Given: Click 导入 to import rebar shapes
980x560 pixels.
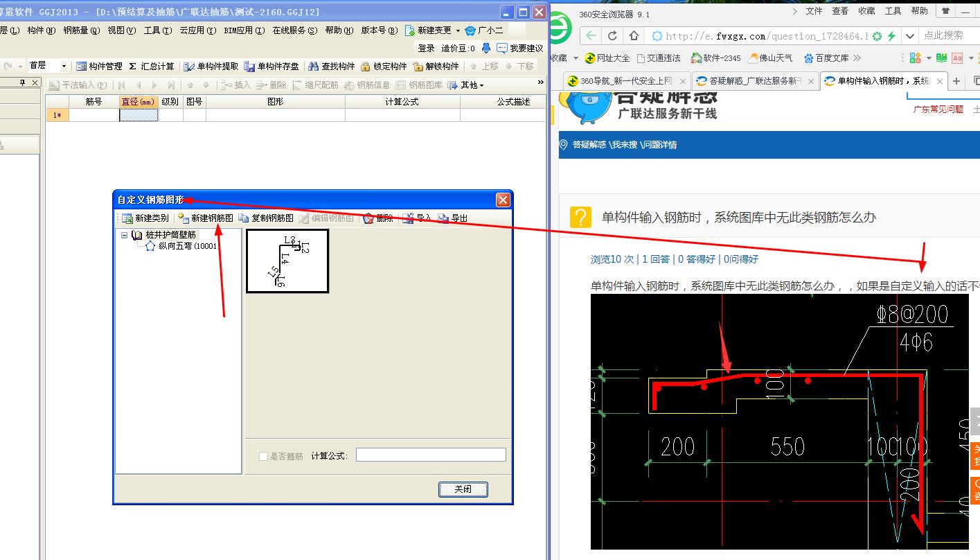Looking at the screenshot, I should tap(418, 218).
